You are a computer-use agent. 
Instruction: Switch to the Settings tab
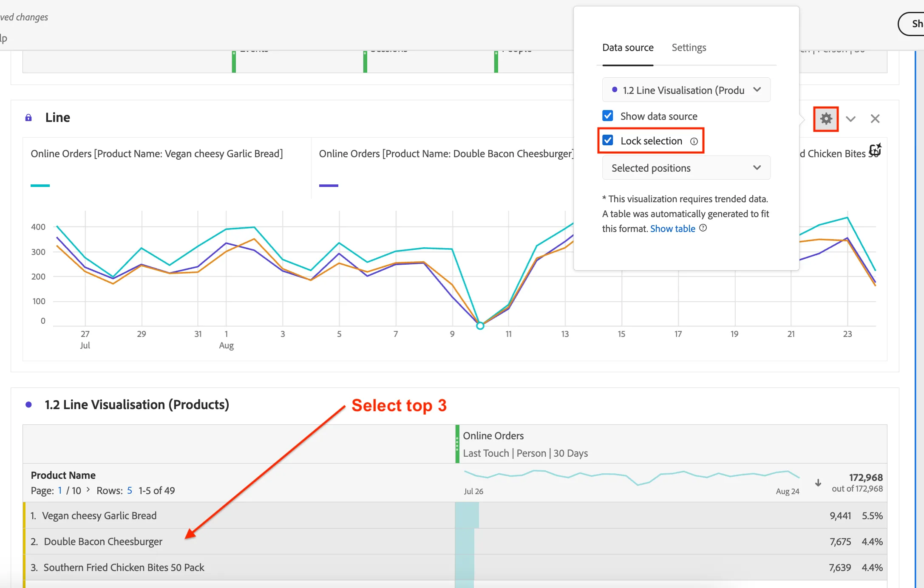pyautogui.click(x=689, y=48)
